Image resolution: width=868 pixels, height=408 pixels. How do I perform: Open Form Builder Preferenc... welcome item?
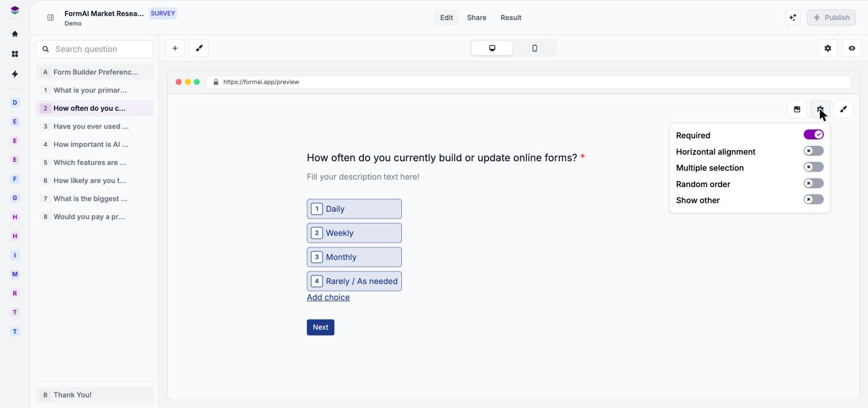[x=95, y=72]
